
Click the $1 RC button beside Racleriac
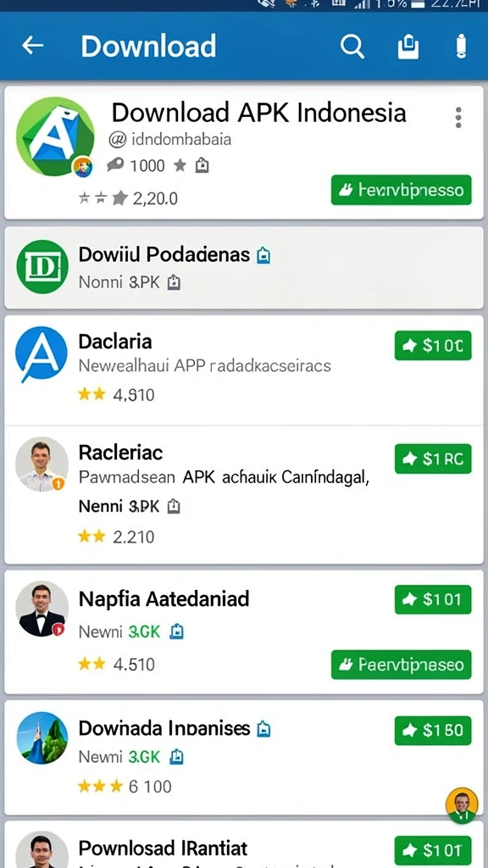coord(433,459)
